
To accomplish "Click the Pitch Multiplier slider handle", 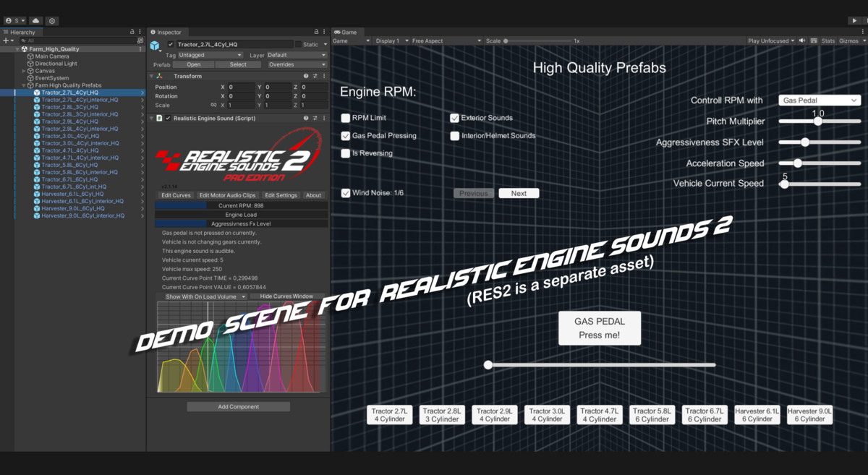I will [x=818, y=121].
